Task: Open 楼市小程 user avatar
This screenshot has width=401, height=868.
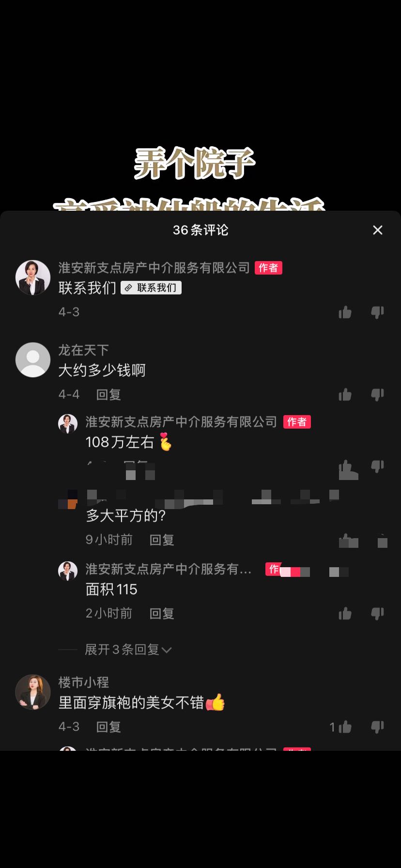Action: (x=33, y=692)
